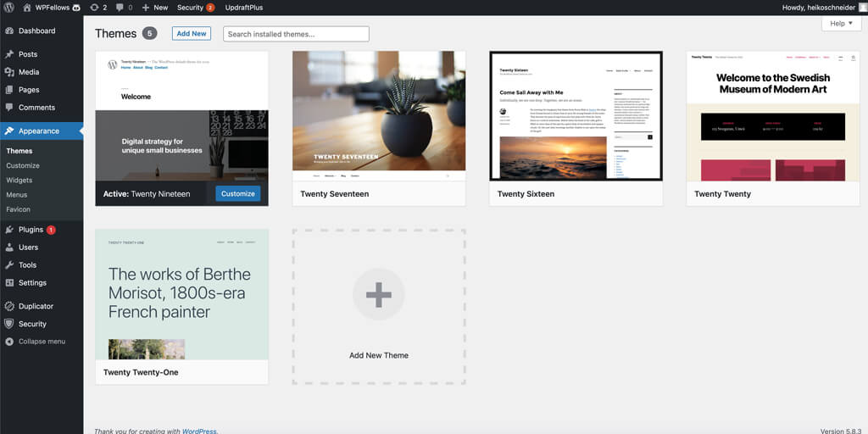The image size is (868, 434).
Task: Select the Twenty Sixteen theme screenshot
Action: click(576, 116)
